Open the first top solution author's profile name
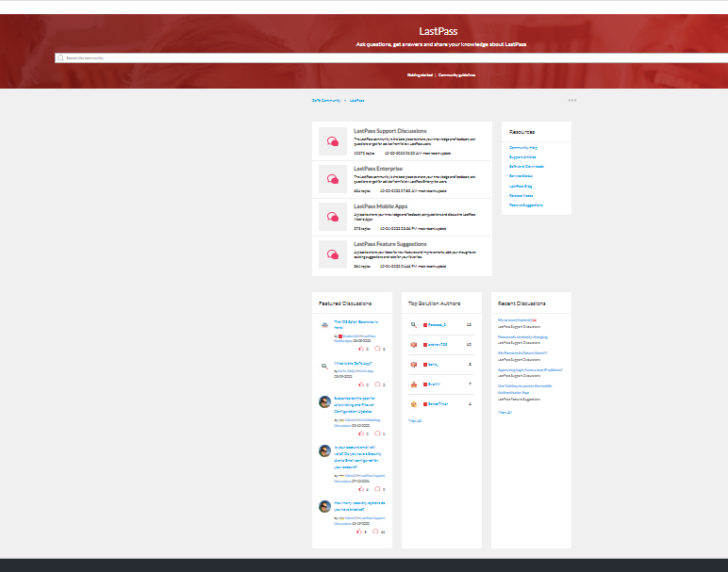This screenshot has height=572, width=728. pos(437,325)
